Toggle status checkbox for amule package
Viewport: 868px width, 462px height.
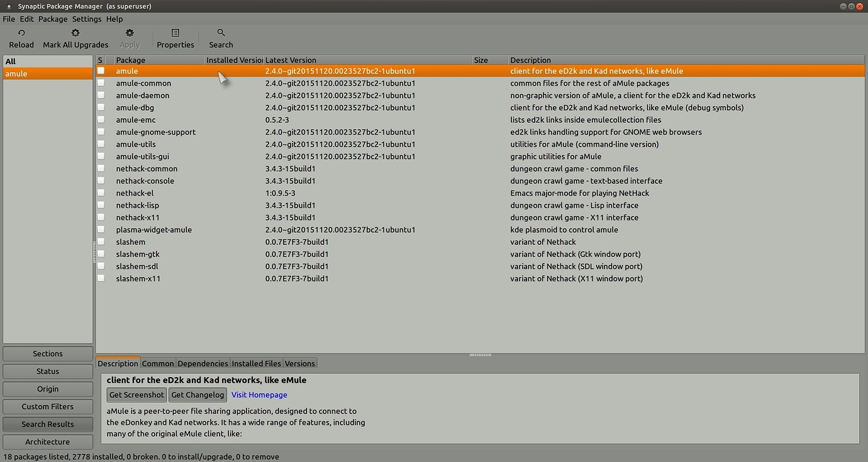pos(101,71)
